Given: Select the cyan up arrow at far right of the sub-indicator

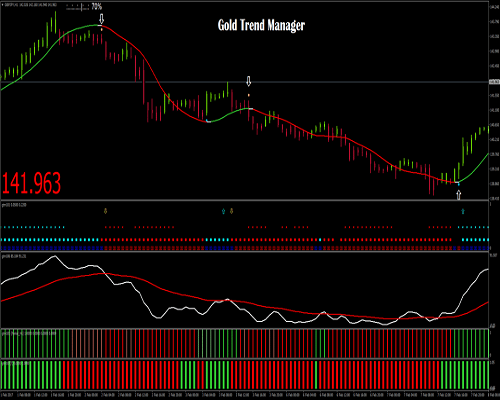Looking at the screenshot, I should click(463, 211).
